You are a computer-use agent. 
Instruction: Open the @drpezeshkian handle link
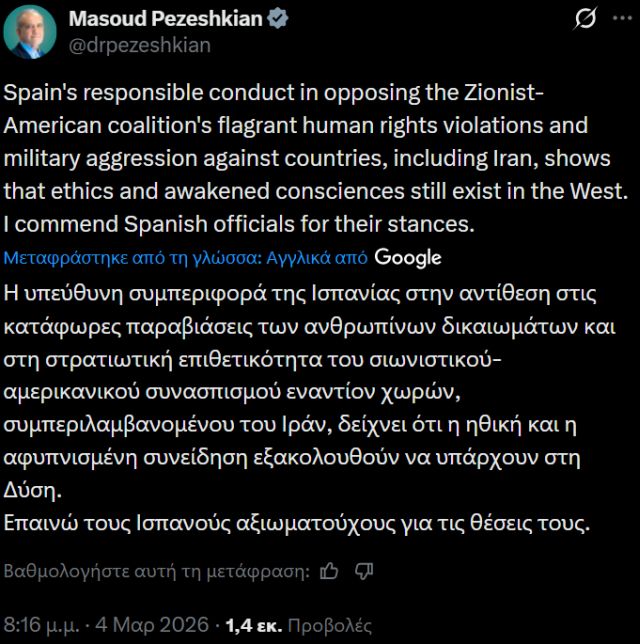pyautogui.click(x=139, y=45)
